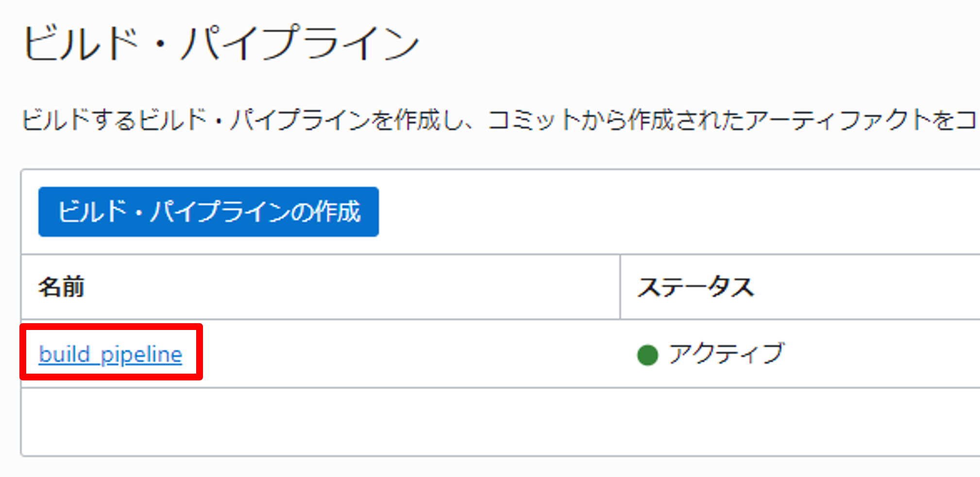Click the empty area below the build_pipeline row
Screen dimensions: 980x477
tap(486, 421)
